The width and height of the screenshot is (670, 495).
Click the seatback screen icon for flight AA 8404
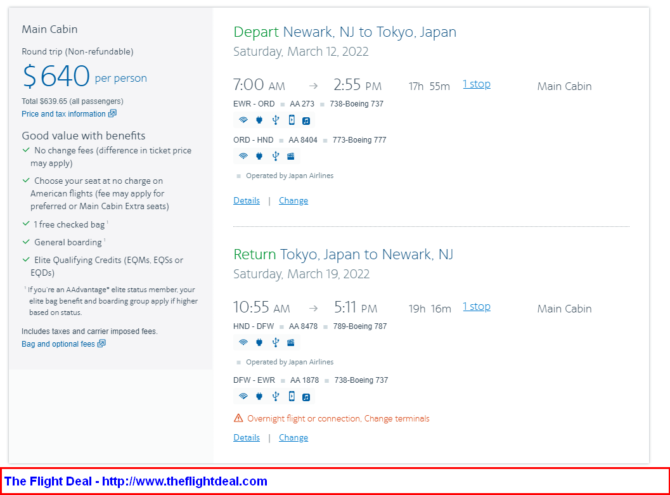(x=291, y=156)
